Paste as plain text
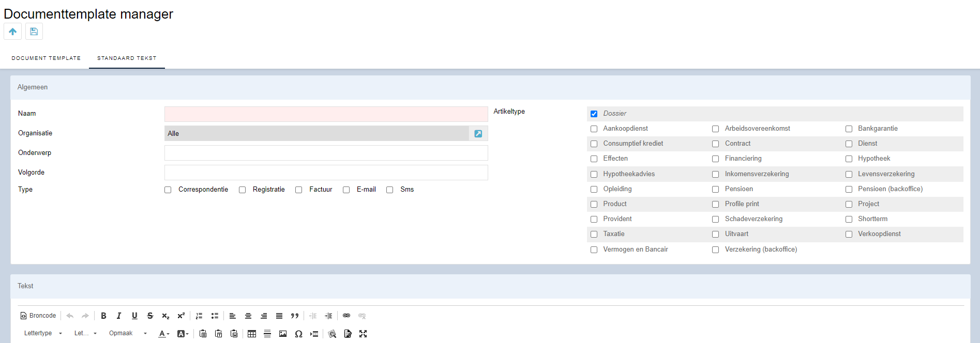980x343 pixels. [x=219, y=334]
